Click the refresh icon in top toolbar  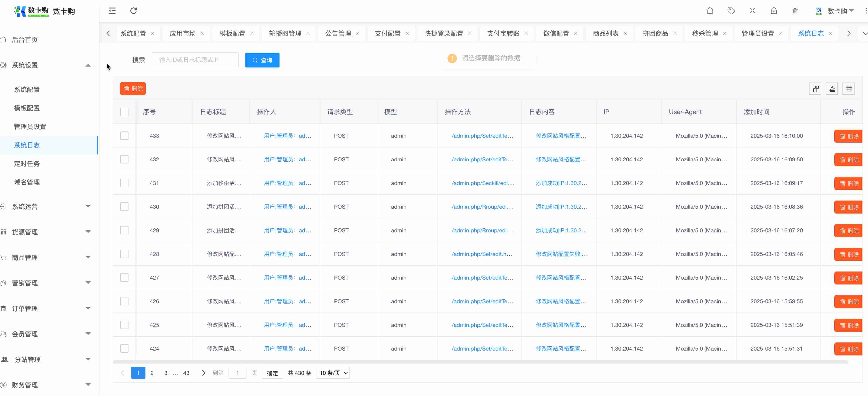tap(133, 11)
